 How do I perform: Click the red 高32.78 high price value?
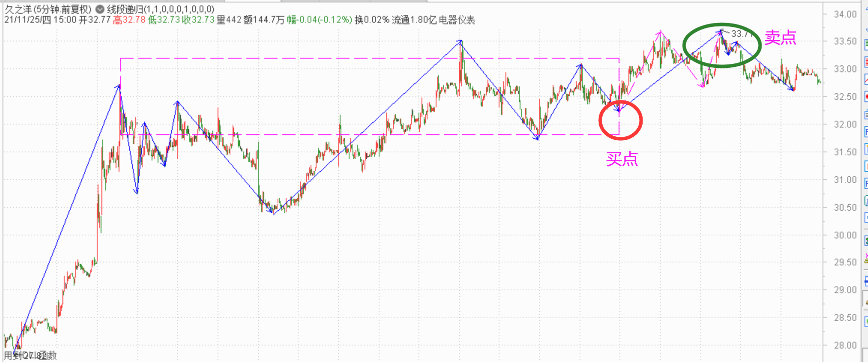(129, 20)
